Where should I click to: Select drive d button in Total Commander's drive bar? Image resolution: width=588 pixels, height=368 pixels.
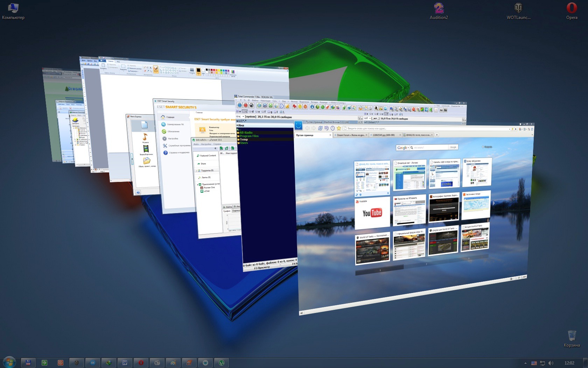(x=251, y=111)
